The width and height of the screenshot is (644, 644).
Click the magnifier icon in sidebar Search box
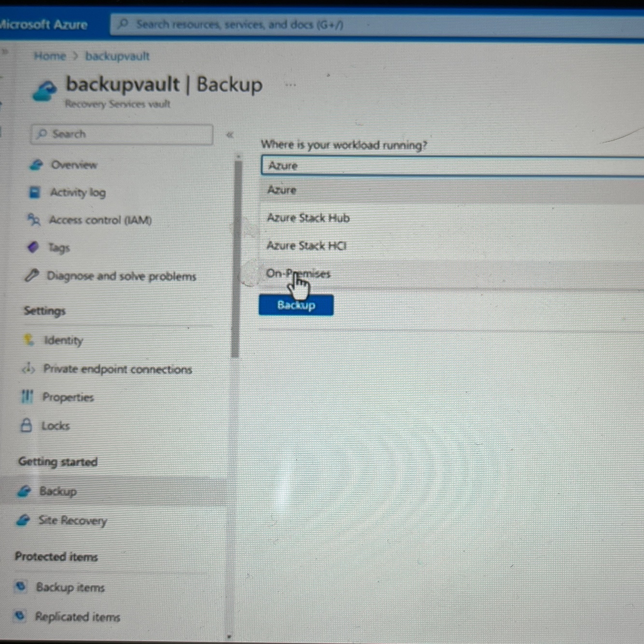[x=42, y=133]
